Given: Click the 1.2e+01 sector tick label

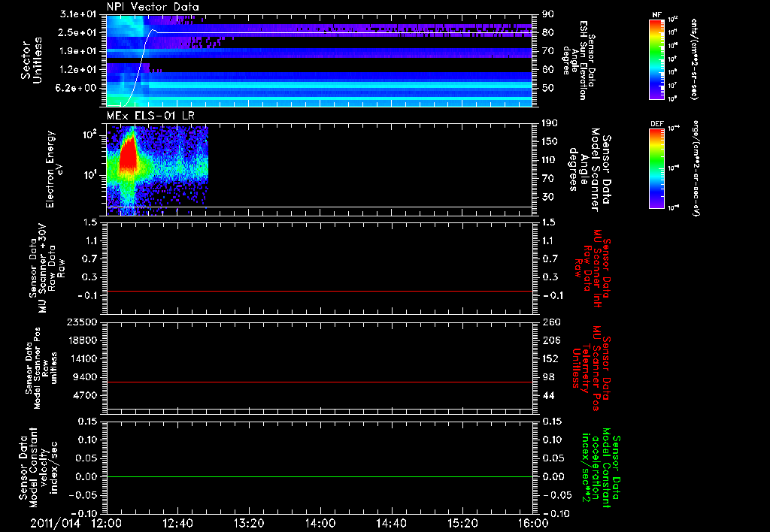Looking at the screenshot, I should [x=77, y=70].
